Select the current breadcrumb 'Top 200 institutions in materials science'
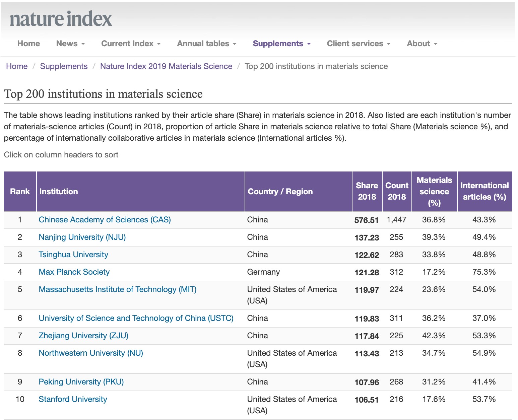 pos(316,66)
